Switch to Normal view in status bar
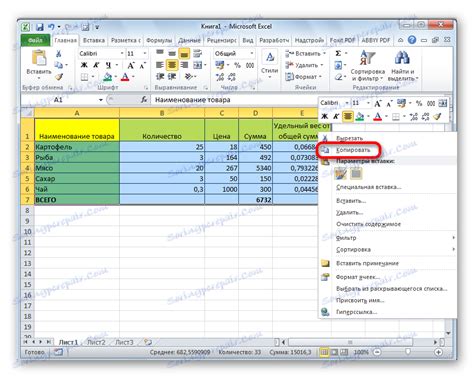The height and width of the screenshot is (377, 474). (324, 352)
